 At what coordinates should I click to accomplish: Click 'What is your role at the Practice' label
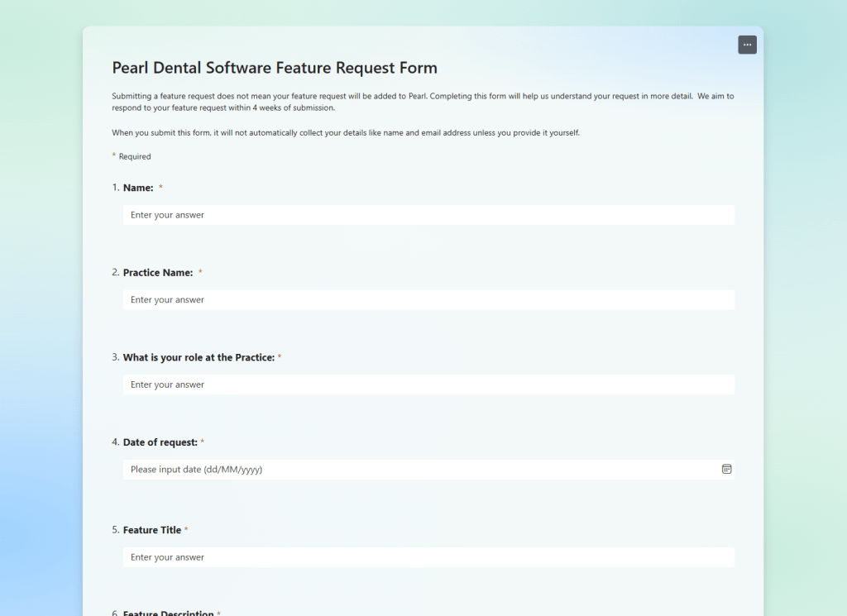tap(199, 358)
